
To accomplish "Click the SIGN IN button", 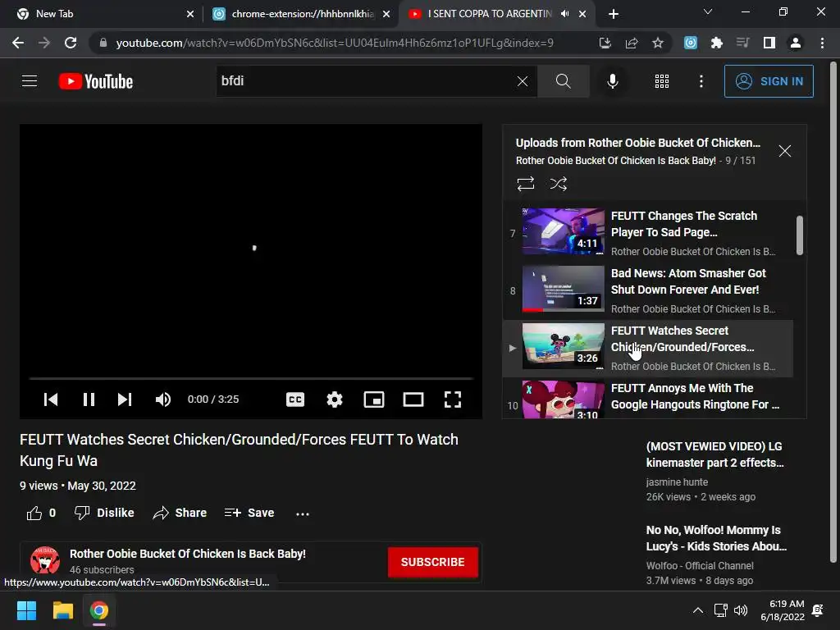I will [768, 81].
